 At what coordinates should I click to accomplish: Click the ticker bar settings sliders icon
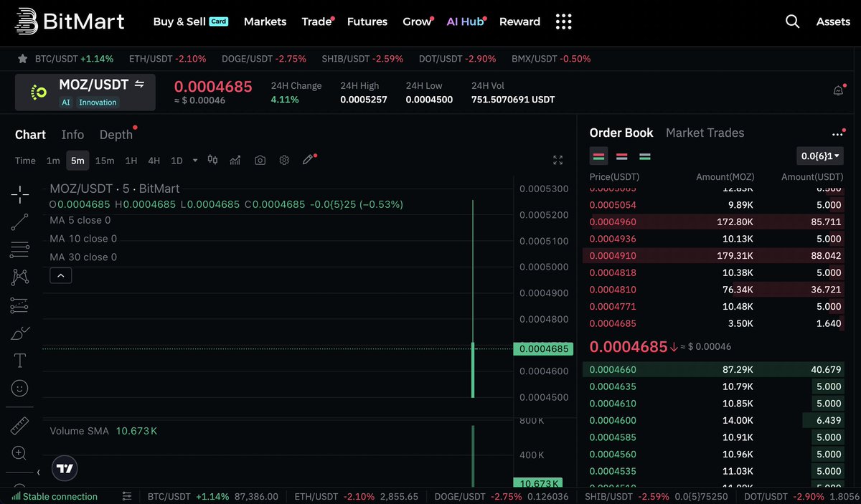[x=127, y=496]
